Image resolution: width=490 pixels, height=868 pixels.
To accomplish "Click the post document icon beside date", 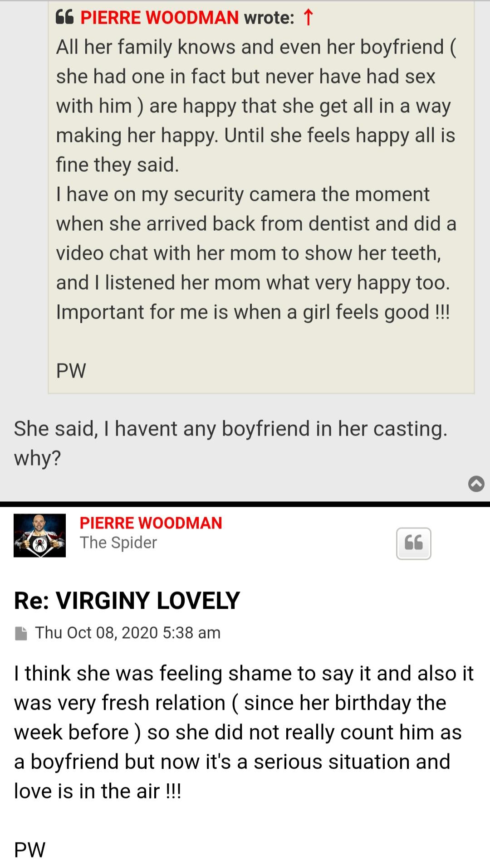I will [21, 633].
